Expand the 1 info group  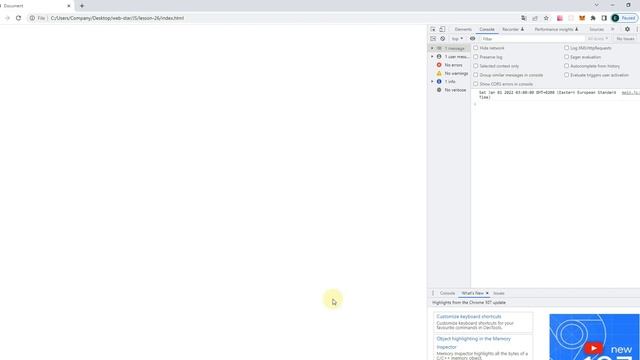tap(432, 82)
